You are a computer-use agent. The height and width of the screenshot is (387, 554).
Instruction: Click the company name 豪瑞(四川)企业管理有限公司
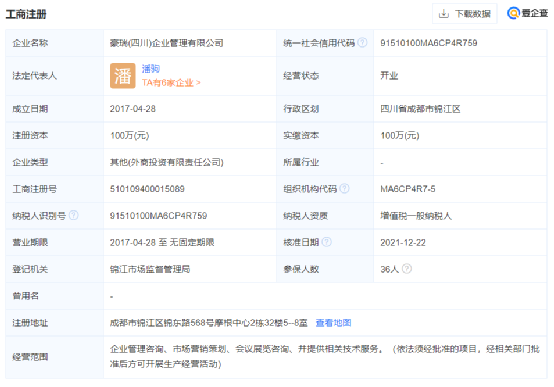coord(166,43)
